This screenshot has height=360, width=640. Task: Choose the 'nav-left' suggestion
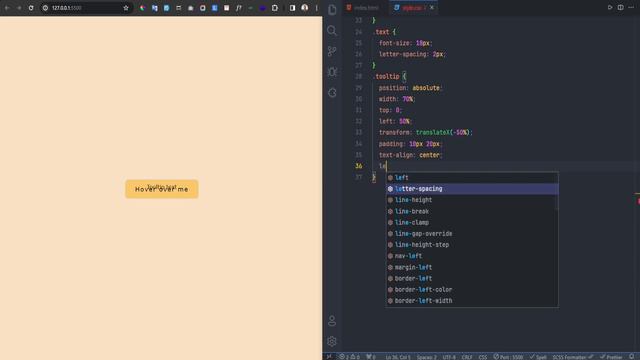472,256
